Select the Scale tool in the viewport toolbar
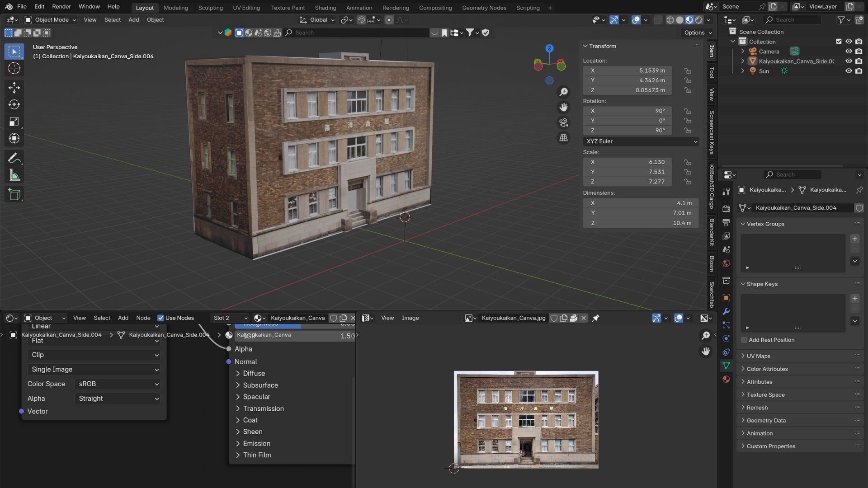868x488 pixels. [14, 122]
